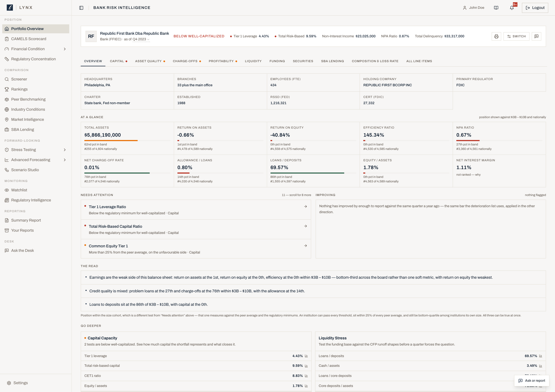The image size is (555, 392).
Task: Toggle the sidebar collapse icon
Action: 81,8
